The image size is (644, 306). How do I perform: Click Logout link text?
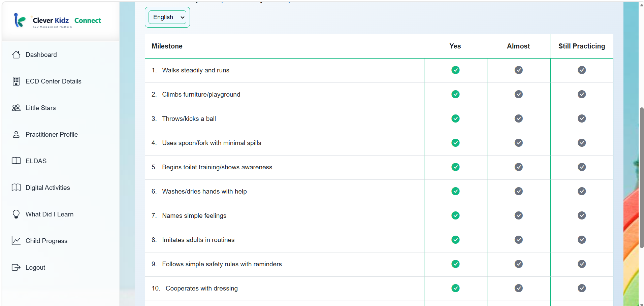point(35,267)
